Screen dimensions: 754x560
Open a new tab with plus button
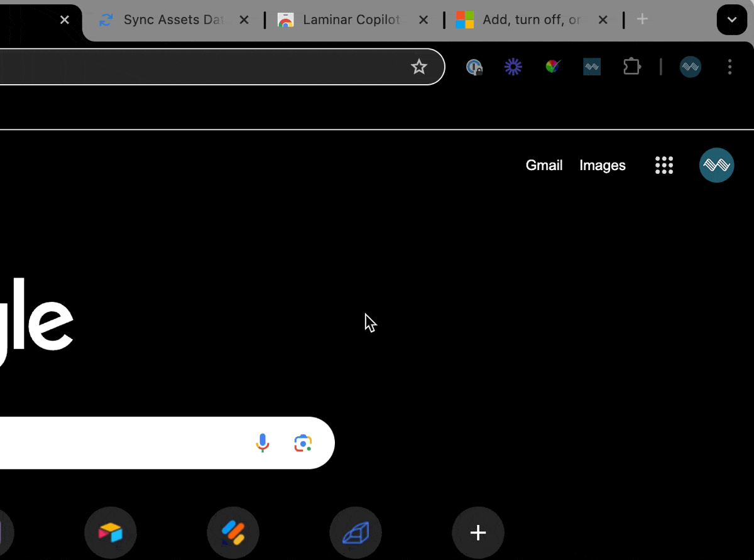tap(642, 19)
